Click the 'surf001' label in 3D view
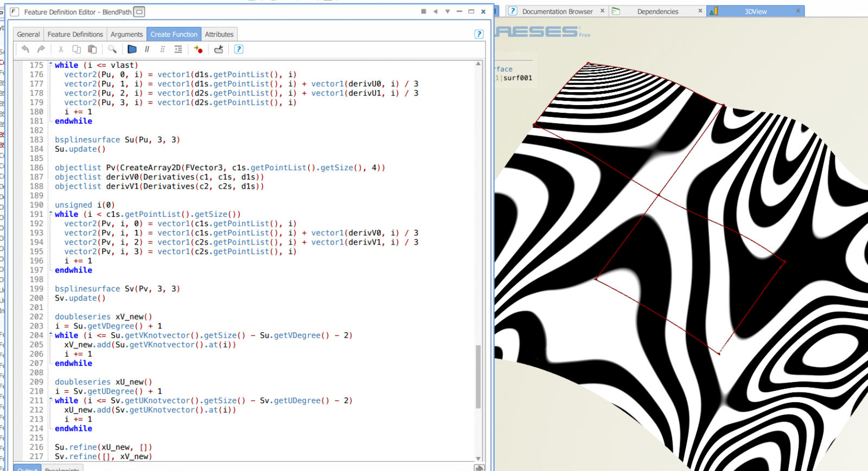The width and height of the screenshot is (868, 471). point(518,78)
